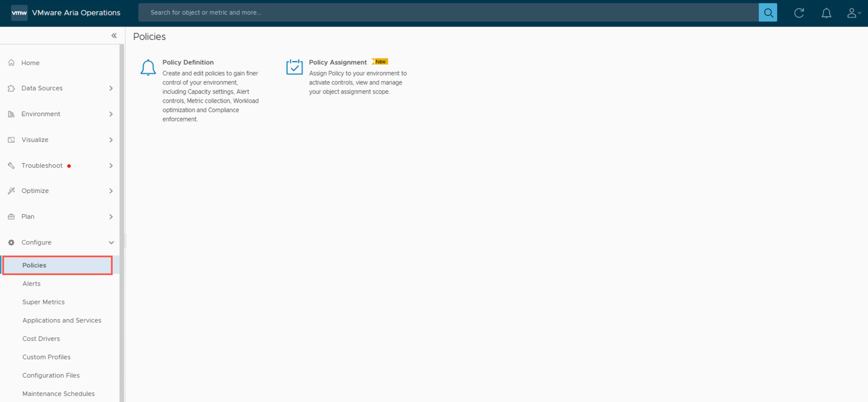Open Policy Definition link
The image size is (868, 402).
[x=188, y=62]
